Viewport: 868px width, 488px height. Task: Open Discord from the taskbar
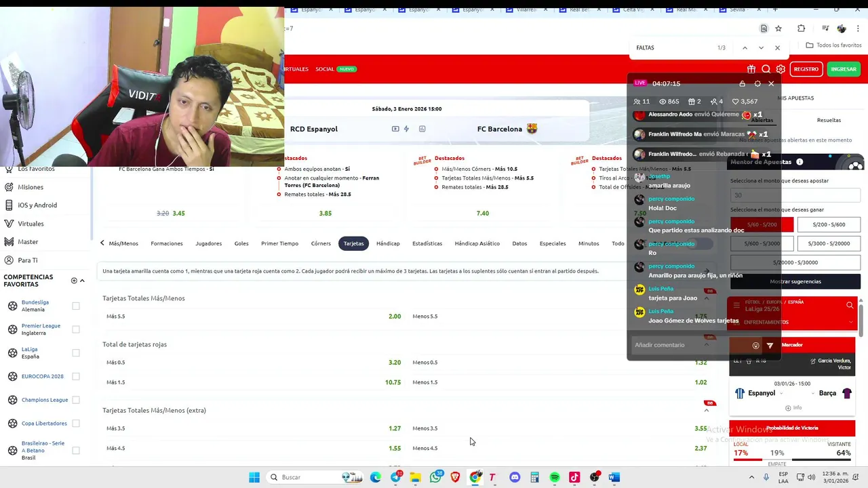(515, 477)
